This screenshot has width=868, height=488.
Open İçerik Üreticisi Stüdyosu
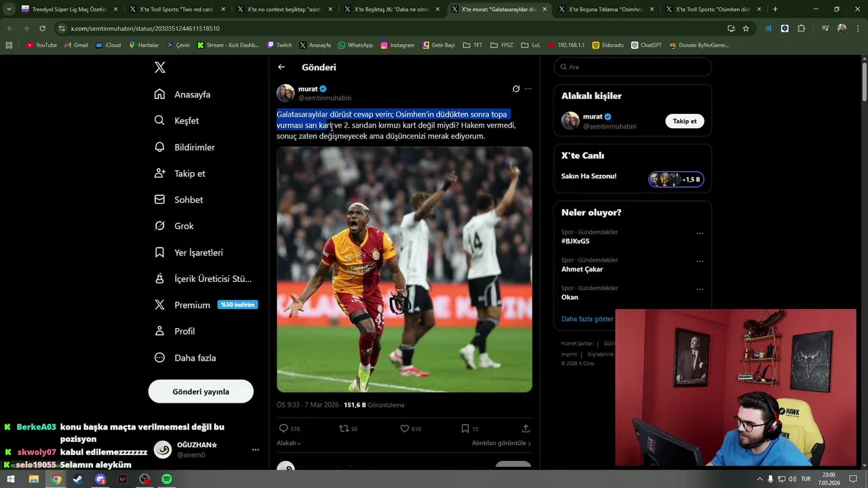203,279
